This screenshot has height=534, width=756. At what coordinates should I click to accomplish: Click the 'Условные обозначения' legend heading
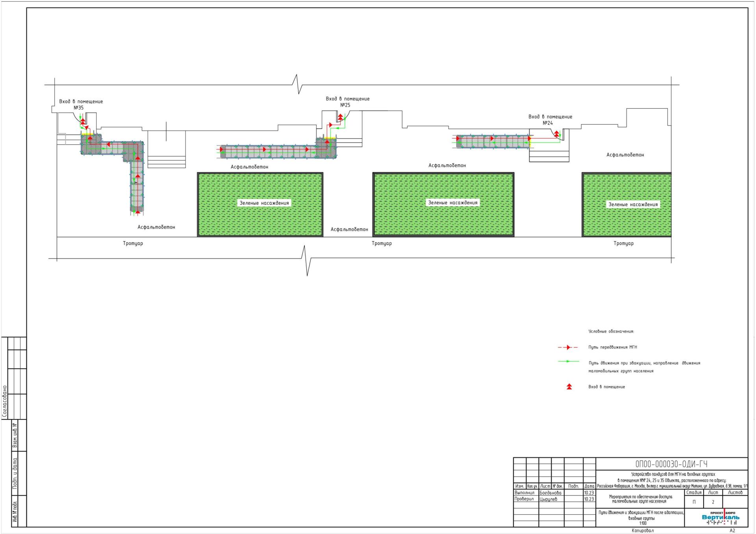(611, 331)
